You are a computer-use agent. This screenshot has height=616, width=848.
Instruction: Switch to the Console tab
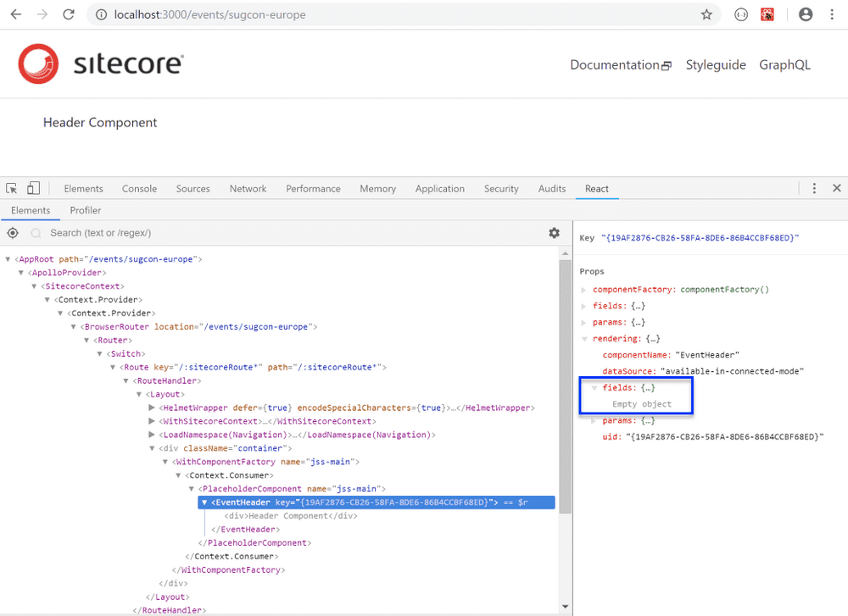click(x=139, y=189)
